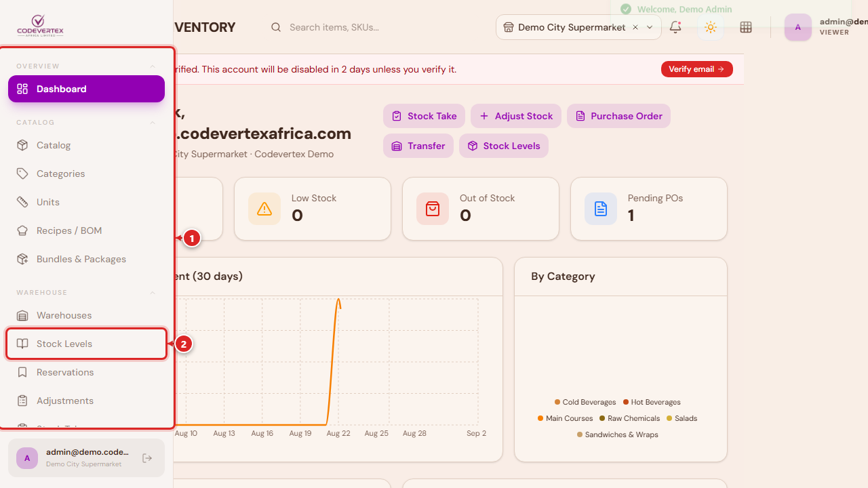Click the Transfer quick action

point(418,146)
